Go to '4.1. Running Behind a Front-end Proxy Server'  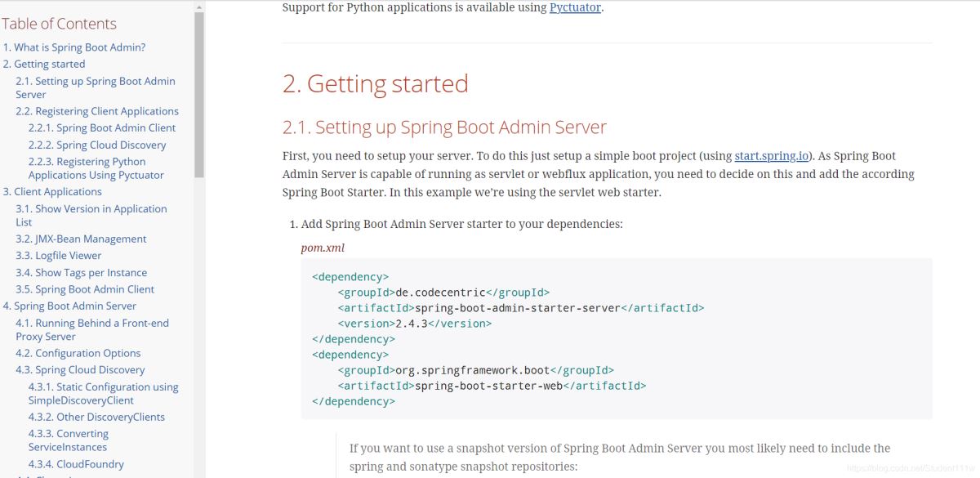pos(91,329)
